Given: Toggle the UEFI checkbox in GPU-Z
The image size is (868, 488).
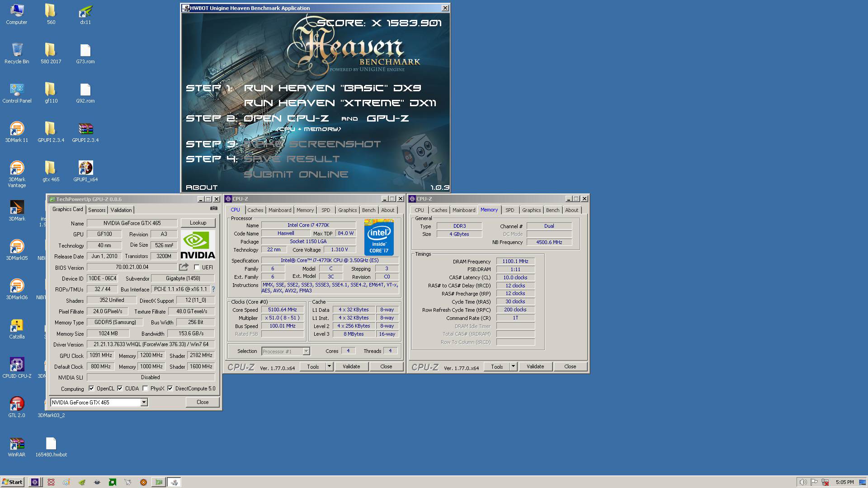Looking at the screenshot, I should pyautogui.click(x=197, y=267).
